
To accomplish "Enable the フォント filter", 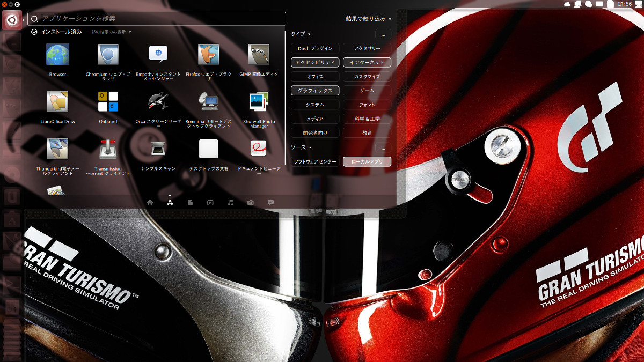I will [367, 105].
